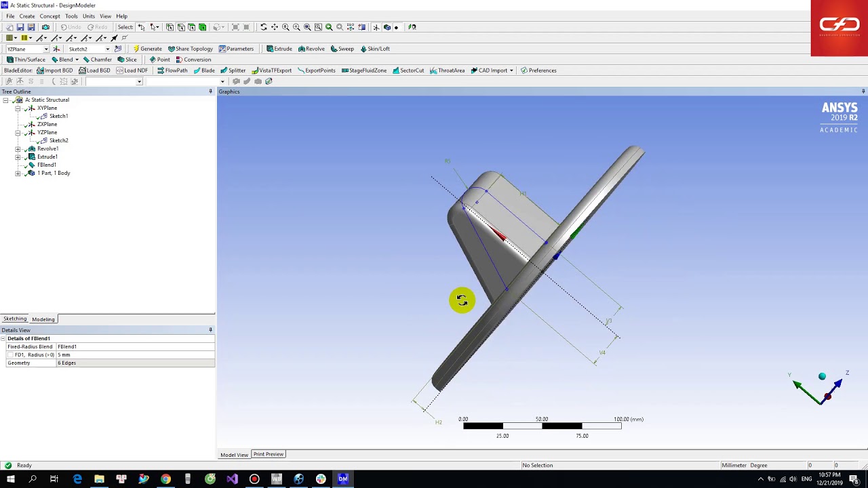Open the YZPlane plane dropdown
The image size is (868, 488).
46,49
